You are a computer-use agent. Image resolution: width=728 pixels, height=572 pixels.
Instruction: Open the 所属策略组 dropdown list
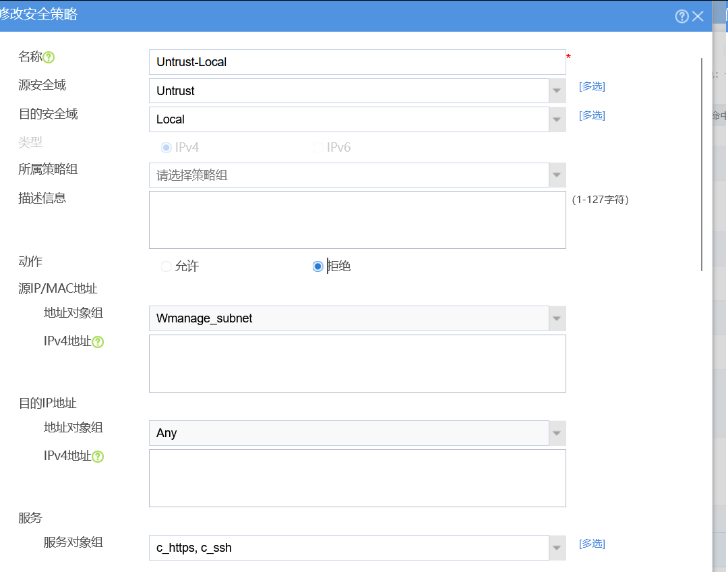(x=557, y=175)
